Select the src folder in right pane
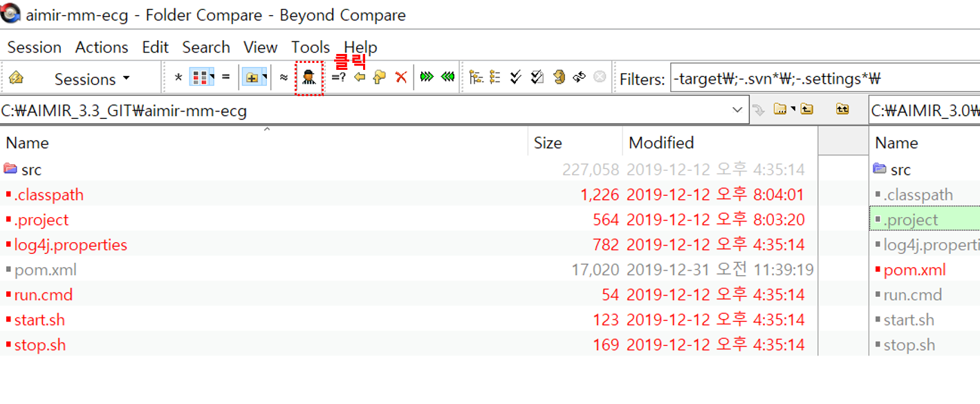Image resolution: width=980 pixels, height=404 pixels. click(x=892, y=169)
